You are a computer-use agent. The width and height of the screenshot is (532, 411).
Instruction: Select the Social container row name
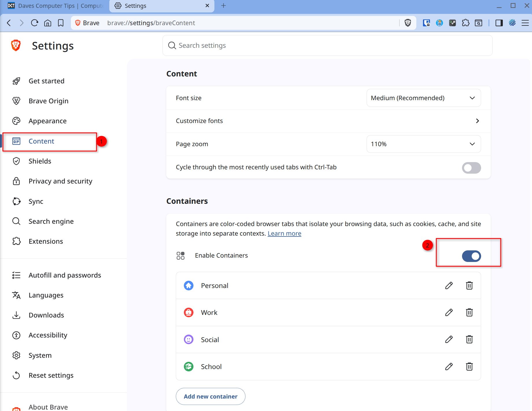[x=210, y=340]
